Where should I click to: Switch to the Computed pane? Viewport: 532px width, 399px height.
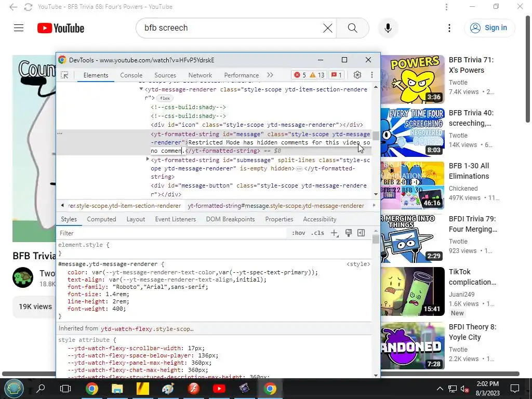[101, 220]
